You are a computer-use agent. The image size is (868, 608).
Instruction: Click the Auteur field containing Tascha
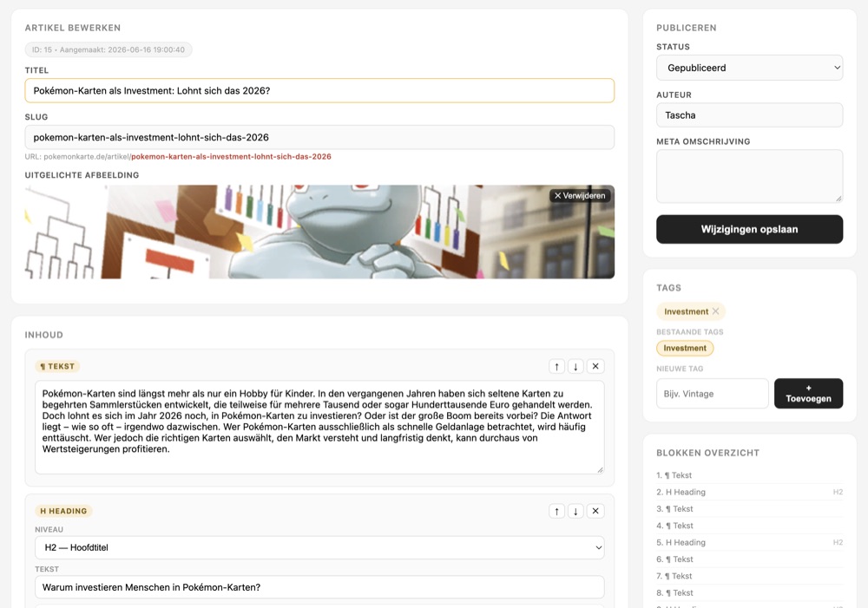coord(750,115)
